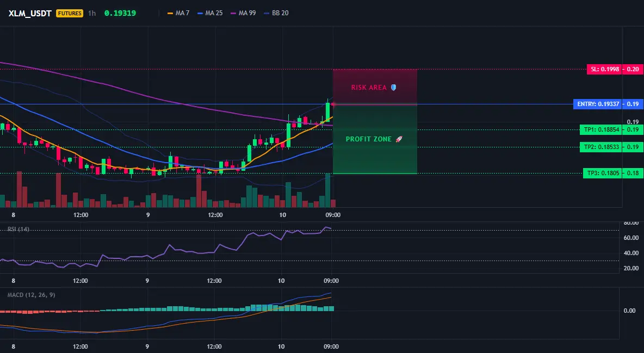The height and width of the screenshot is (353, 644).
Task: Click the 09:00 time label under MACD panel
Action: [x=331, y=346]
